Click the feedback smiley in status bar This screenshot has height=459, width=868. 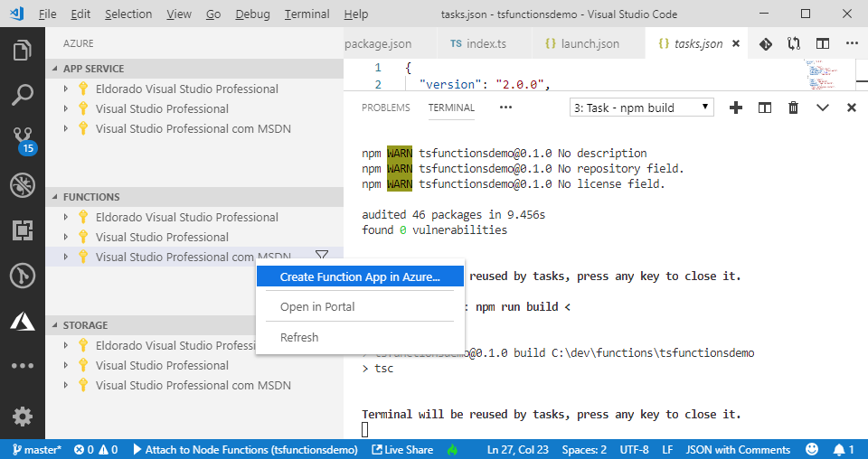tap(812, 449)
